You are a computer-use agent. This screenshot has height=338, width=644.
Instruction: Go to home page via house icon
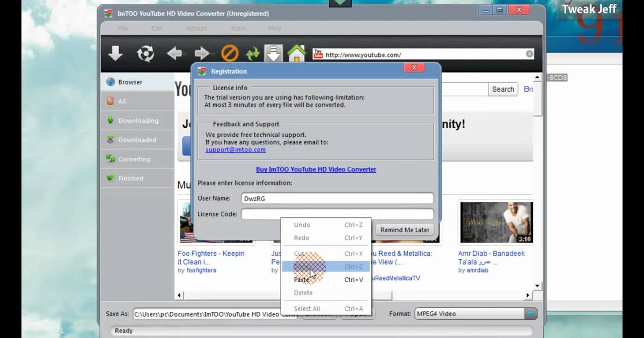click(297, 54)
